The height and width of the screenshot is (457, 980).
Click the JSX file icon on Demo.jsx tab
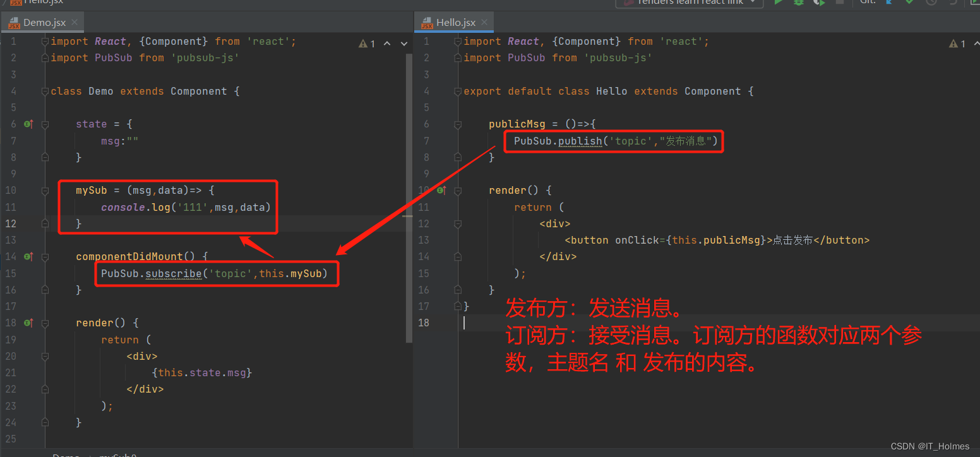click(14, 23)
